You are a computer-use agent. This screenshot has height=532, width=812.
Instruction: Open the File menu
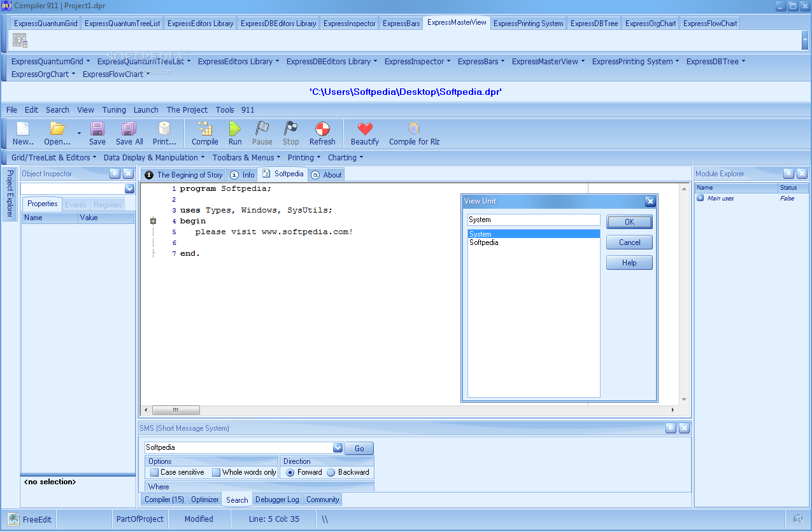pyautogui.click(x=11, y=109)
